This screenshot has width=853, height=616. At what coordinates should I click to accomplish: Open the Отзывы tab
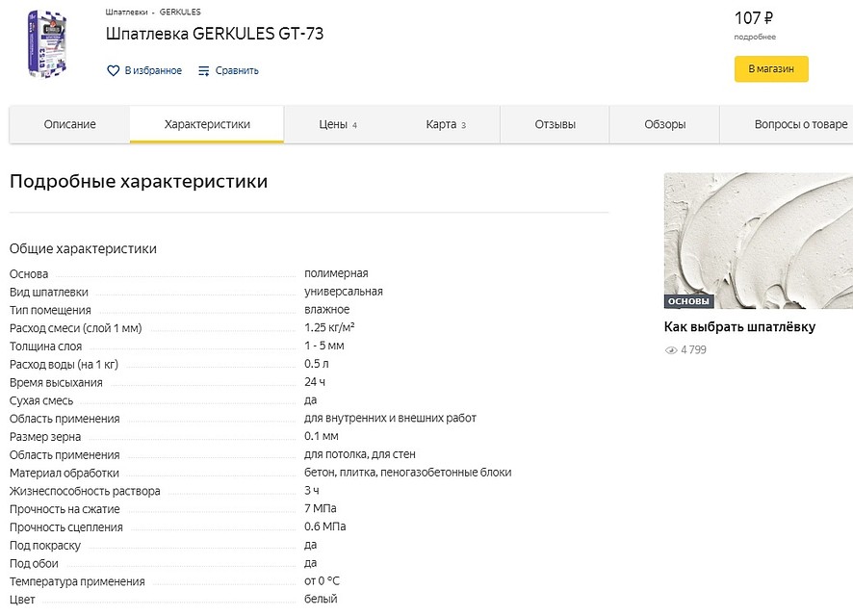[556, 125]
